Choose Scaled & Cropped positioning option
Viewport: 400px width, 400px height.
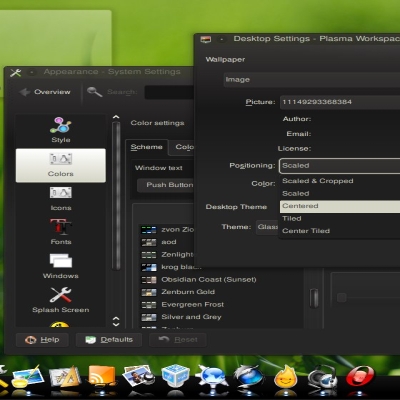click(x=340, y=181)
